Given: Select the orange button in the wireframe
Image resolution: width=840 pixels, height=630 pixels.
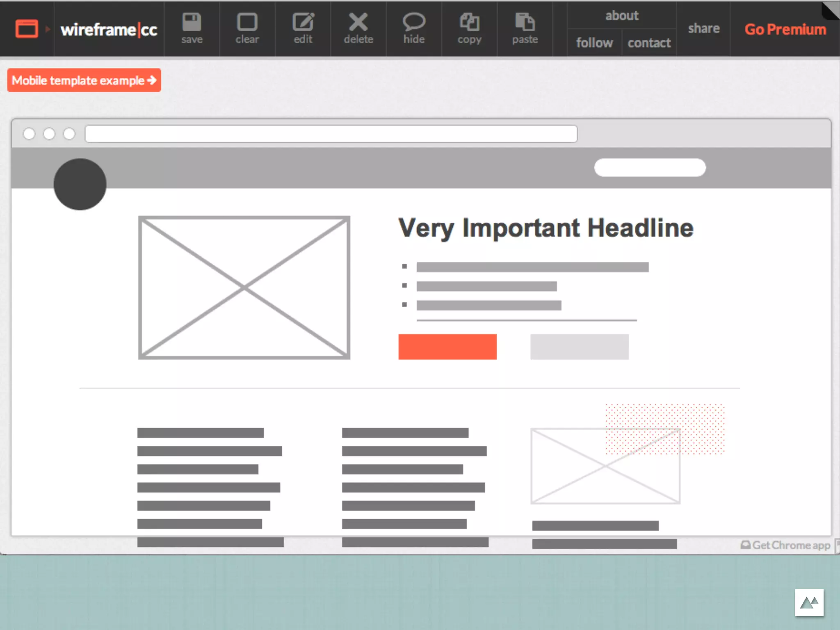Looking at the screenshot, I should click(x=447, y=347).
